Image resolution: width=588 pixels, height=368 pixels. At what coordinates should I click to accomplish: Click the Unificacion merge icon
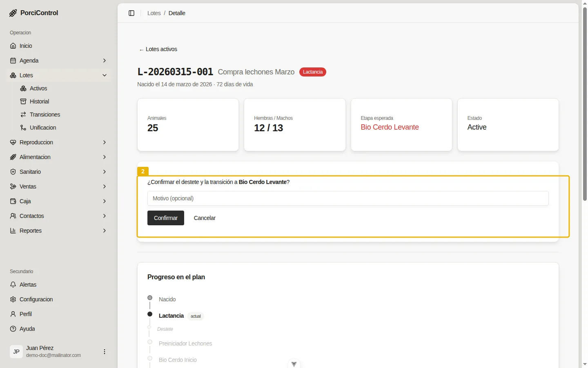pyautogui.click(x=23, y=128)
